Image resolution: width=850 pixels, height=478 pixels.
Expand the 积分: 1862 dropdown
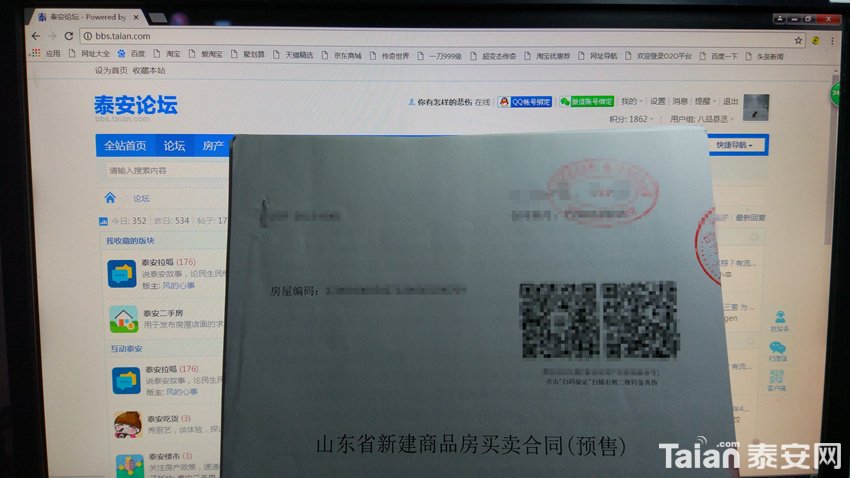pos(631,119)
